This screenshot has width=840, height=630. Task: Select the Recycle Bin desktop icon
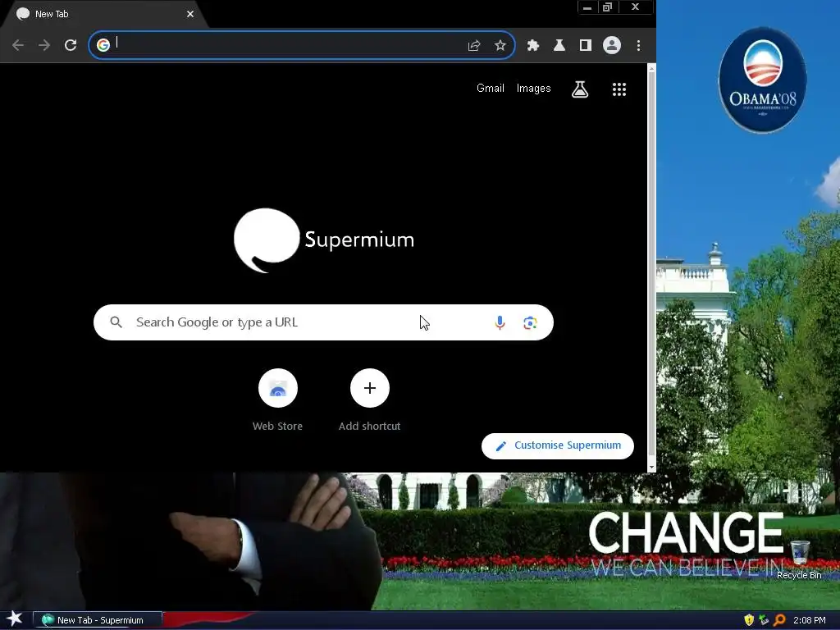tap(799, 559)
